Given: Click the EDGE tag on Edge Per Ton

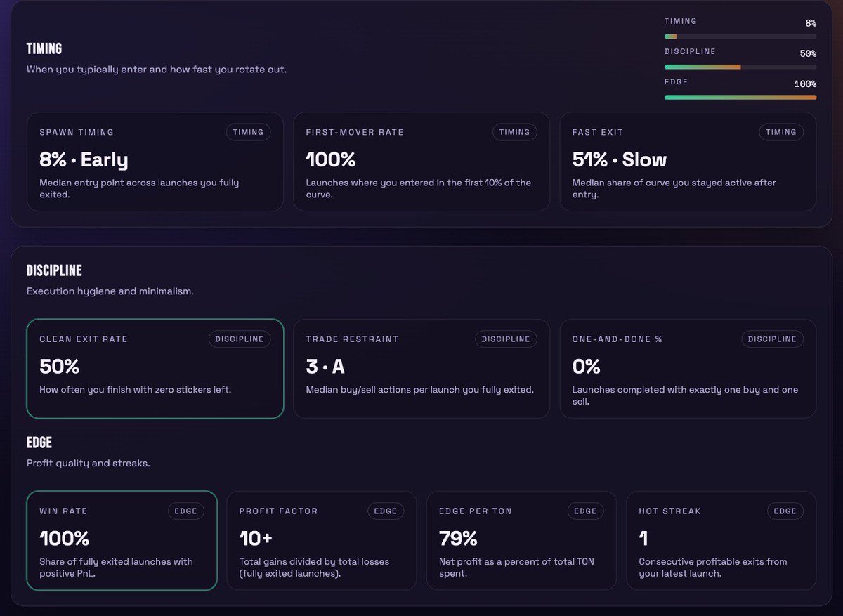Looking at the screenshot, I should click(585, 511).
